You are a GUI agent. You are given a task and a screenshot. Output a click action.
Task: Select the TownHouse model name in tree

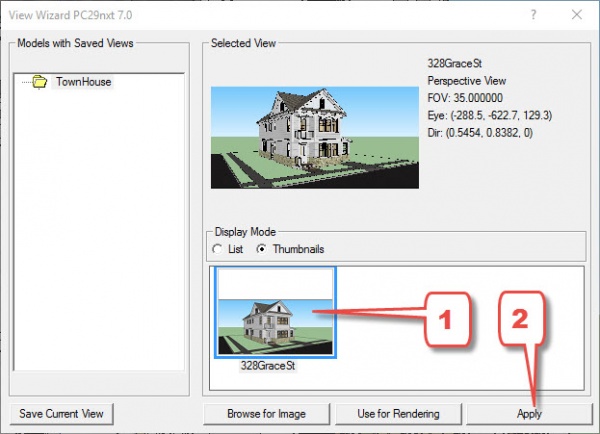83,83
